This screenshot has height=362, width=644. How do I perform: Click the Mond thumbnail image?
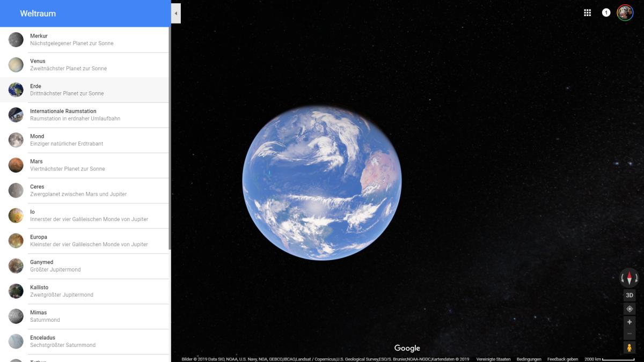(16, 140)
